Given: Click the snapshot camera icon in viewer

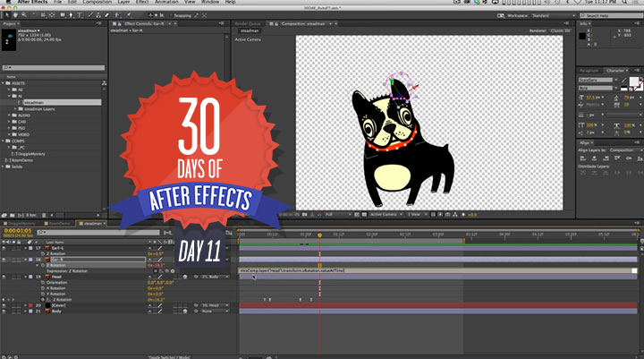Looking at the screenshot, I should pos(305,215).
